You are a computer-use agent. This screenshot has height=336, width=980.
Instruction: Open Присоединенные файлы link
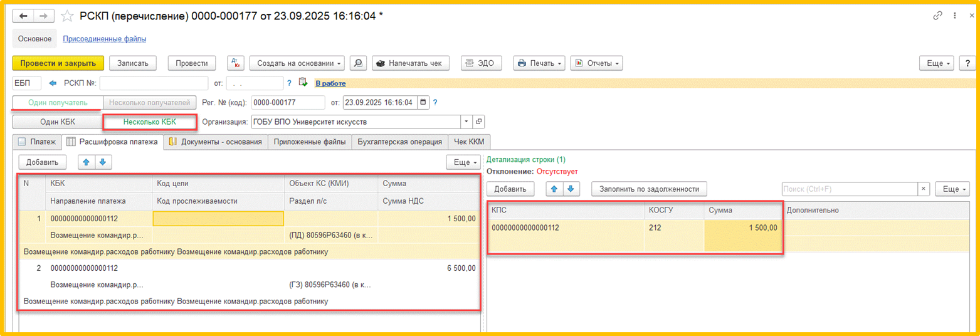105,39
